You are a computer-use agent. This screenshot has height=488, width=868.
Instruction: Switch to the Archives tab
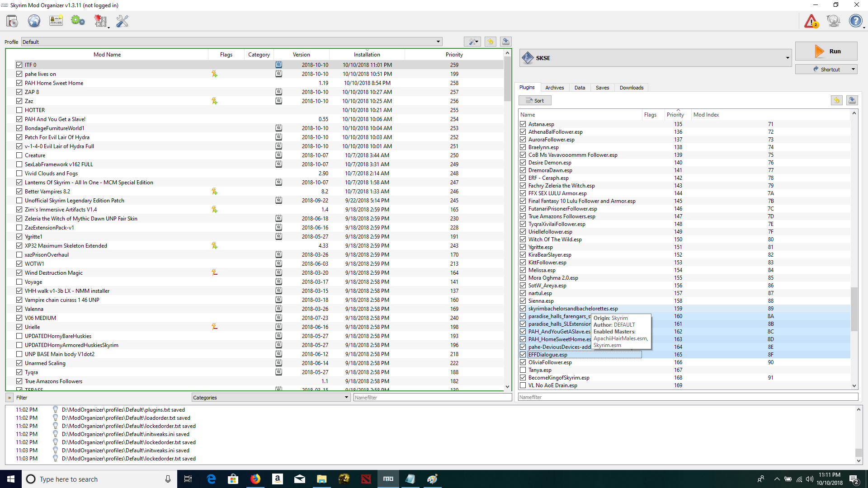click(x=554, y=88)
